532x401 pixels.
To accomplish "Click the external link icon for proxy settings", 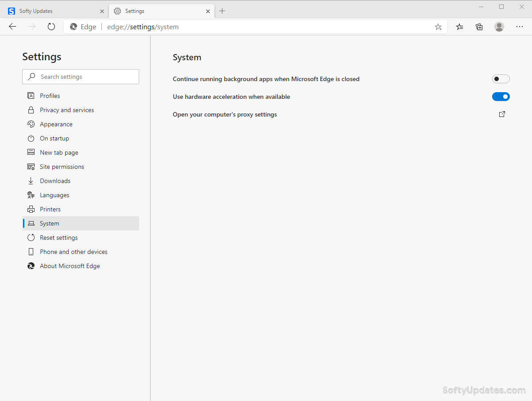I will (x=502, y=114).
